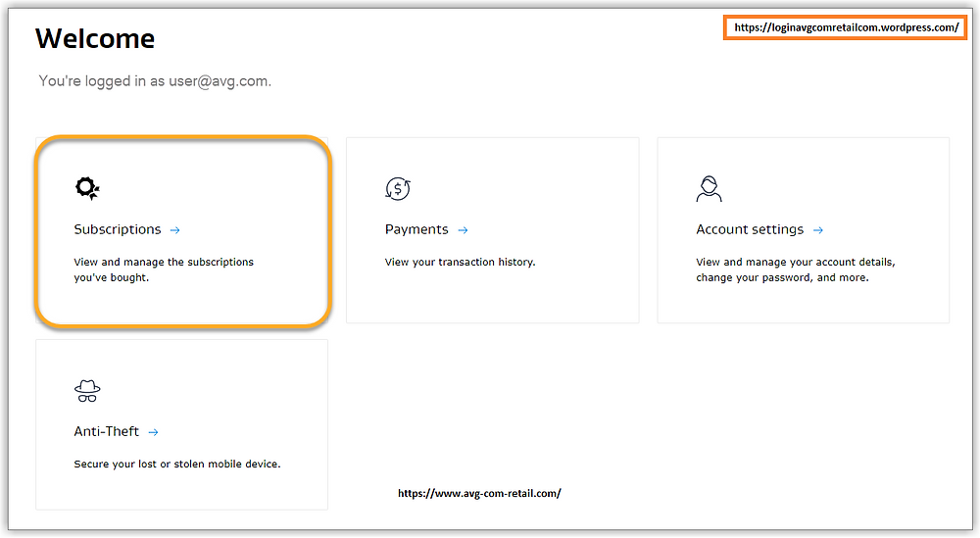Image resolution: width=980 pixels, height=538 pixels.
Task: Click 'Secure your lost or stolen mobile device.'
Action: tap(177, 464)
